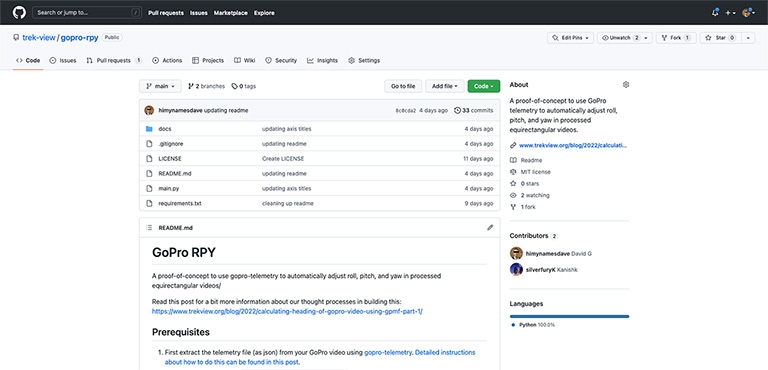768x370 pixels.
Task: Open the LICENSE file
Action: click(x=170, y=159)
